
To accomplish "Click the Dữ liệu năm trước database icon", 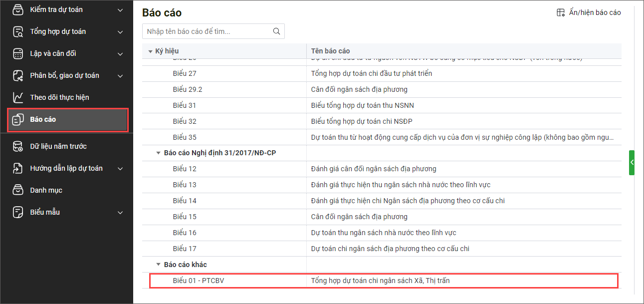I will tap(18, 146).
